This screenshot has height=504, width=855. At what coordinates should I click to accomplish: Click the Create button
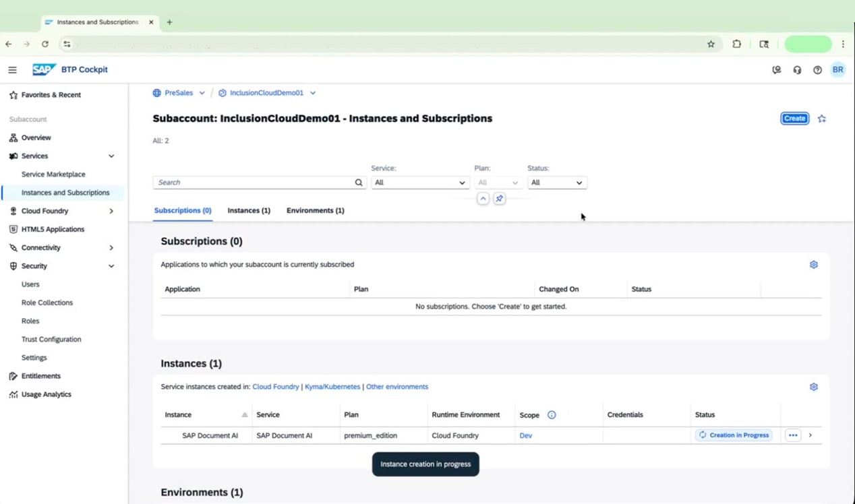pyautogui.click(x=794, y=119)
